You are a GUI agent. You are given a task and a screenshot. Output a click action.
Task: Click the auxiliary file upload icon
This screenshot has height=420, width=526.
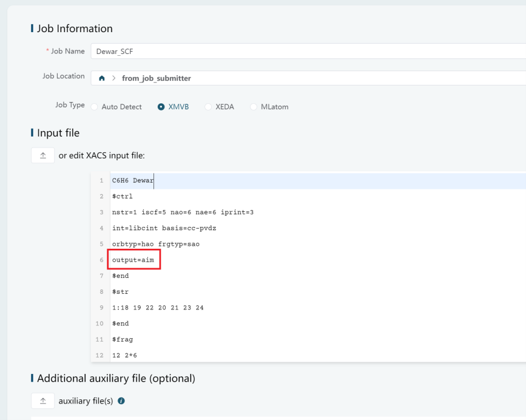(43, 401)
